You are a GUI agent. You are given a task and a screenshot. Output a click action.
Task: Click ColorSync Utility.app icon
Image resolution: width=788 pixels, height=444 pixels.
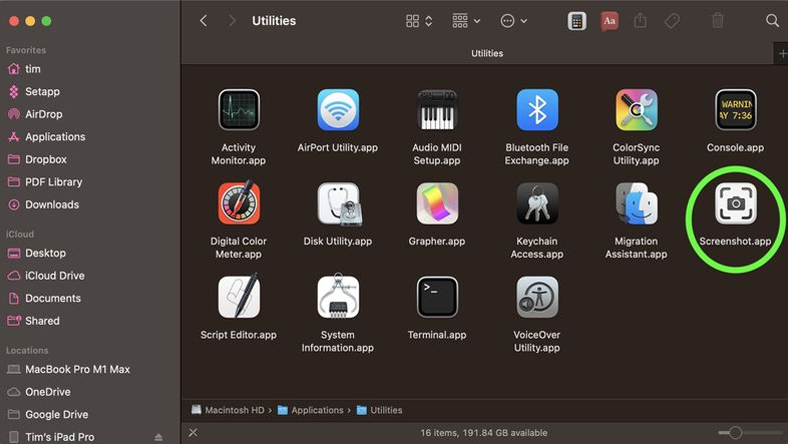636,110
